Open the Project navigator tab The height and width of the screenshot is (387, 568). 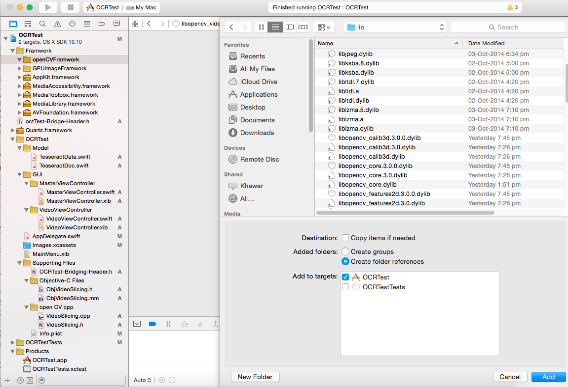click(x=13, y=24)
